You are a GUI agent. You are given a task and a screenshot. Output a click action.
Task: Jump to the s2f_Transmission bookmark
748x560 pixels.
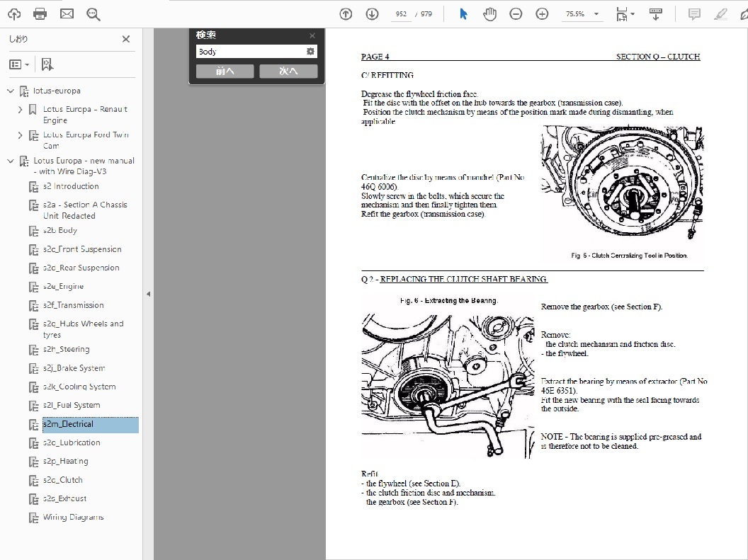click(x=74, y=305)
